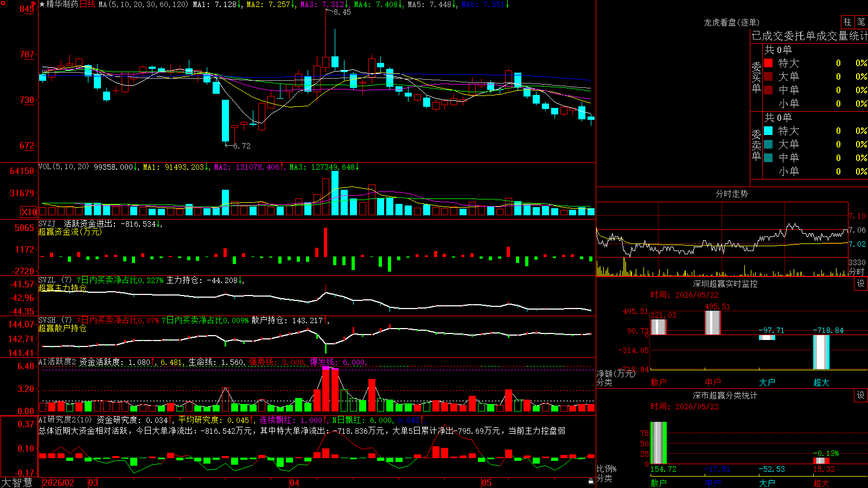Switch to 柱 bar display mode
The image size is (868, 488).
point(847,22)
